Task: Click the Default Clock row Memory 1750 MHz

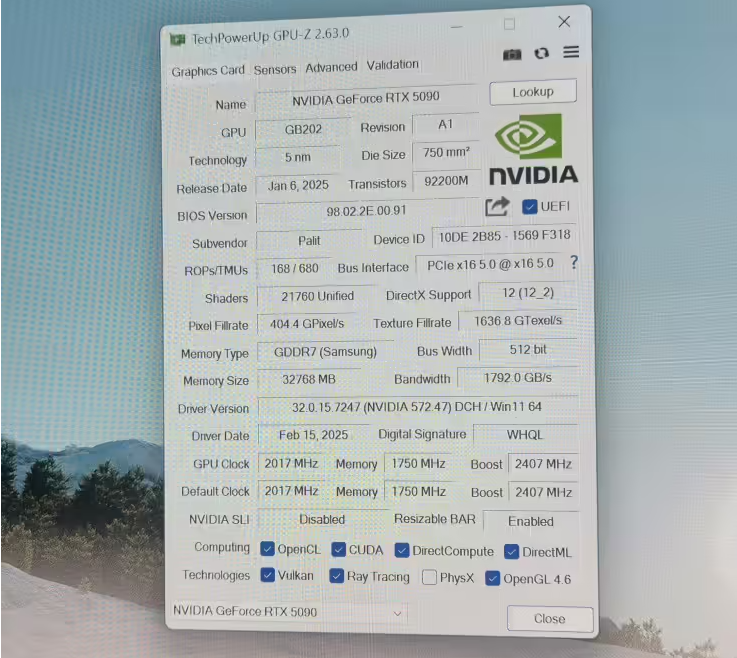Action: 419,492
